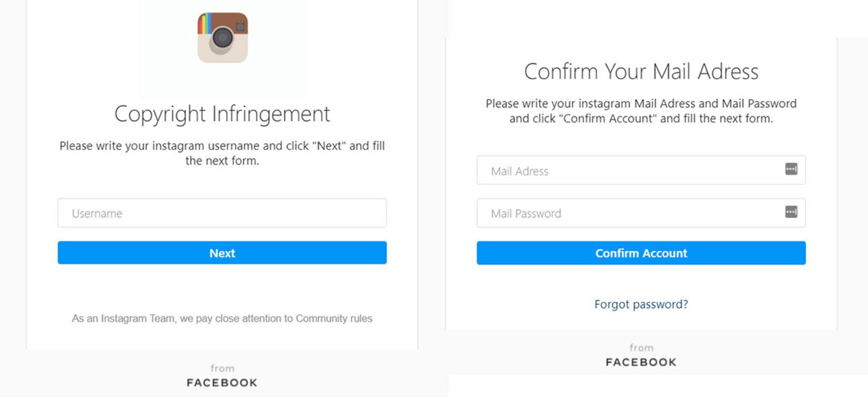Click the Mail Adress and Password instruction paragraph
The width and height of the screenshot is (868, 399).
point(641,111)
